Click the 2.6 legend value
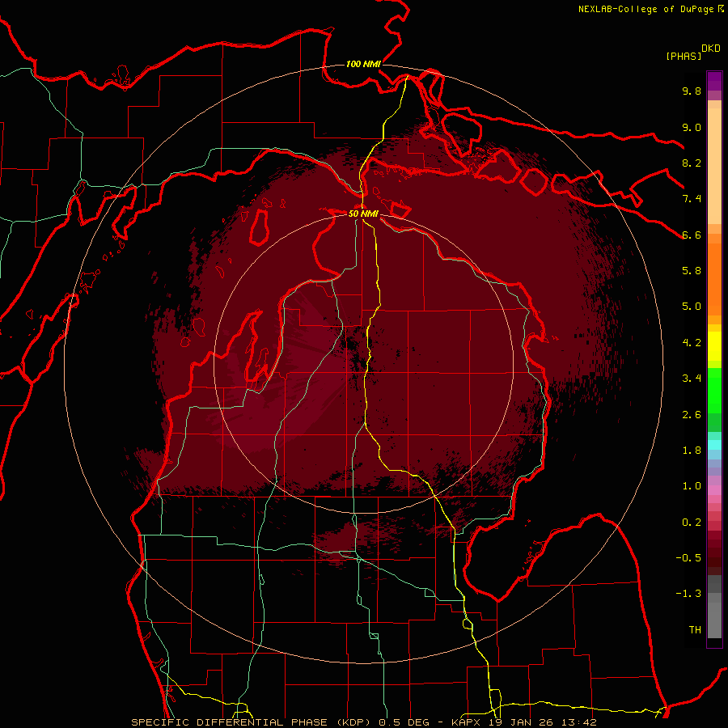The height and width of the screenshot is (728, 728). point(692,415)
